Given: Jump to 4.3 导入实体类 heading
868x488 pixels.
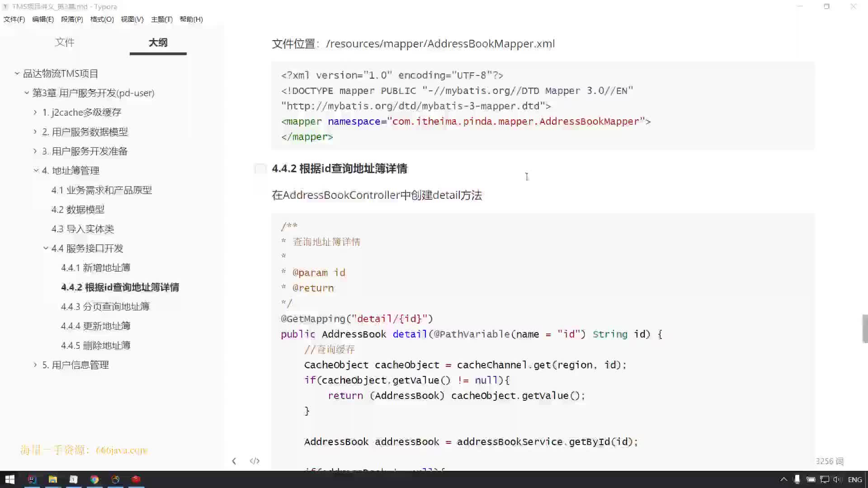Looking at the screenshot, I should 83,229.
